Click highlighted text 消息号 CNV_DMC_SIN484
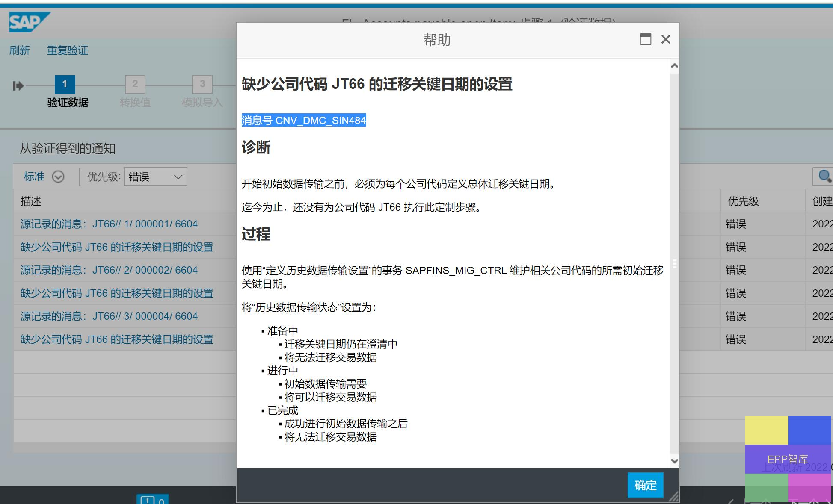This screenshot has width=833, height=504. pyautogui.click(x=304, y=120)
